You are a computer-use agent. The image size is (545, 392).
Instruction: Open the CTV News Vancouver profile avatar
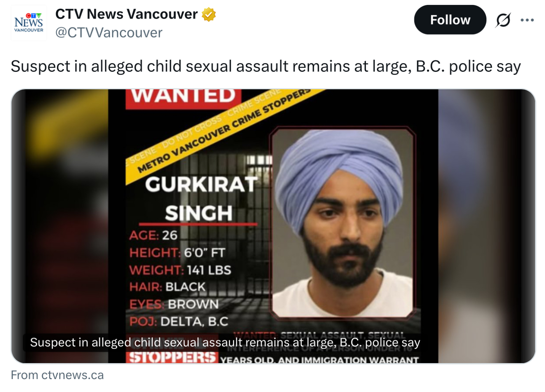tap(29, 23)
